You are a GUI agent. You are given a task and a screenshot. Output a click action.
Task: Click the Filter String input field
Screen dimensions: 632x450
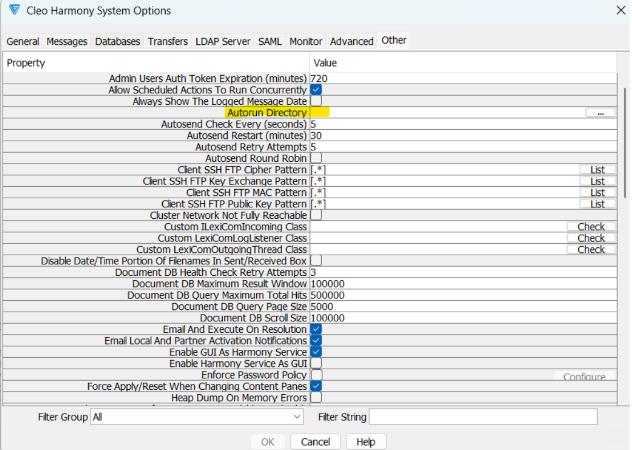tap(483, 417)
